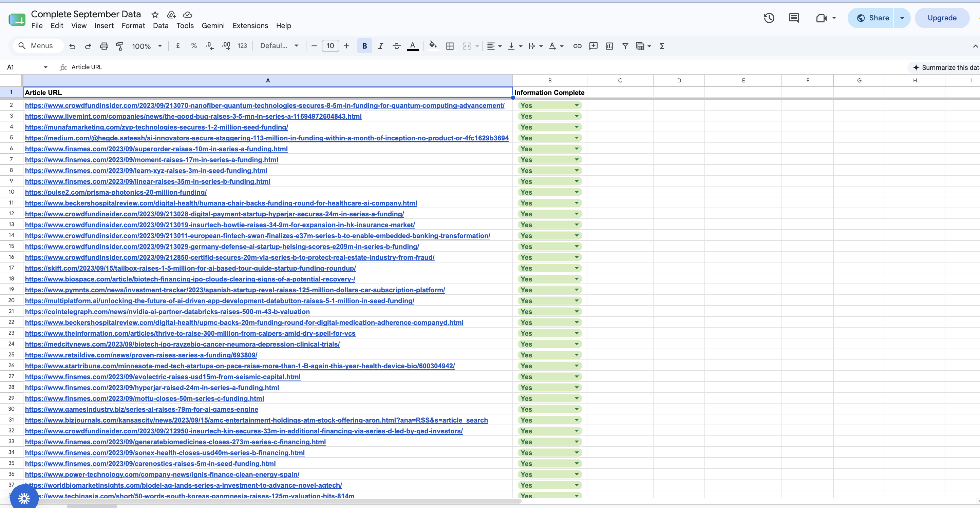Open Share options dropdown arrow
The image size is (980, 508).
902,18
